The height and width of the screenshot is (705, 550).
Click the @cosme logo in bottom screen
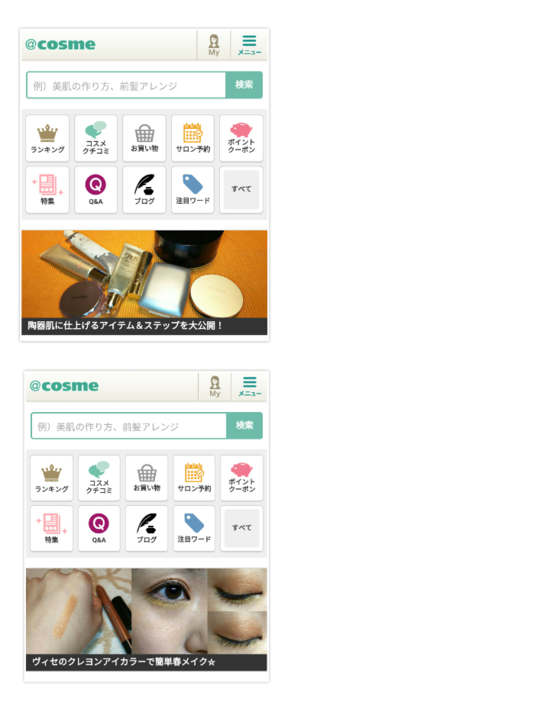pos(64,386)
